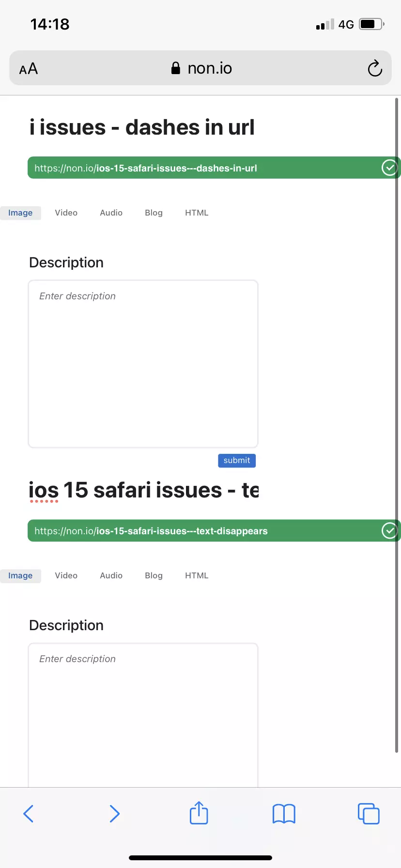Screen dimensions: 401x868
Task: Open the AA reader and text options
Action: pos(29,68)
